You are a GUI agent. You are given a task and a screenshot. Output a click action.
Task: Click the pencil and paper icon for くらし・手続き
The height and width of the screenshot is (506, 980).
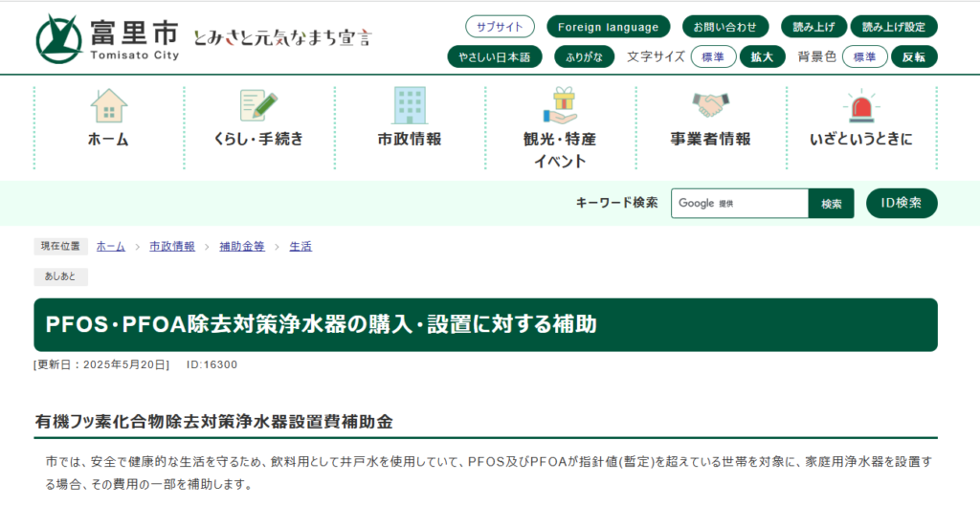tap(258, 106)
